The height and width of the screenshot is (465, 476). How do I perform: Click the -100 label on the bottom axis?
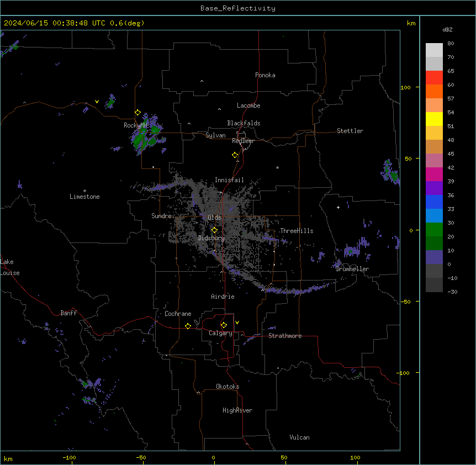69,458
